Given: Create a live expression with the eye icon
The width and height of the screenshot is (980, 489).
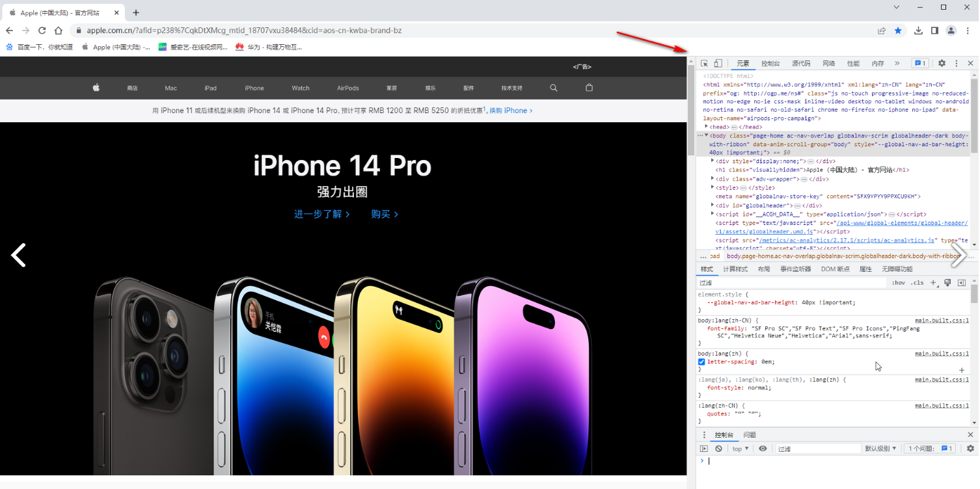Looking at the screenshot, I should (x=763, y=449).
